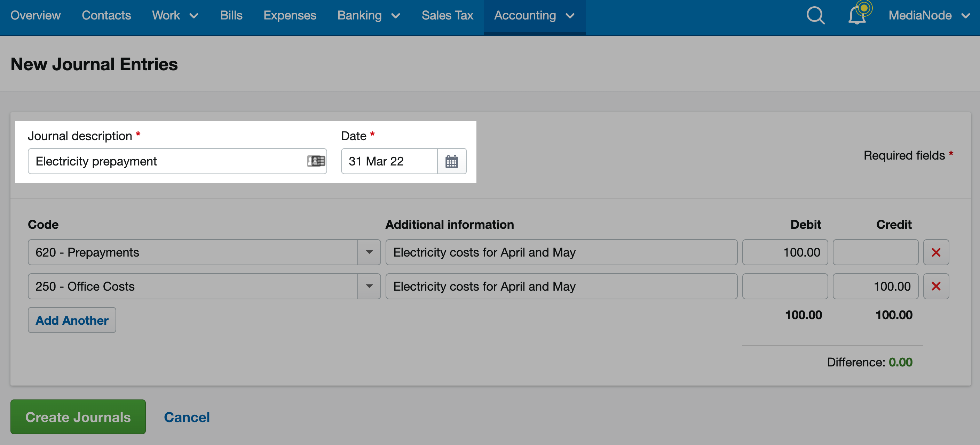Click the New Journal Entries heading
This screenshot has width=980, height=445.
point(94,64)
